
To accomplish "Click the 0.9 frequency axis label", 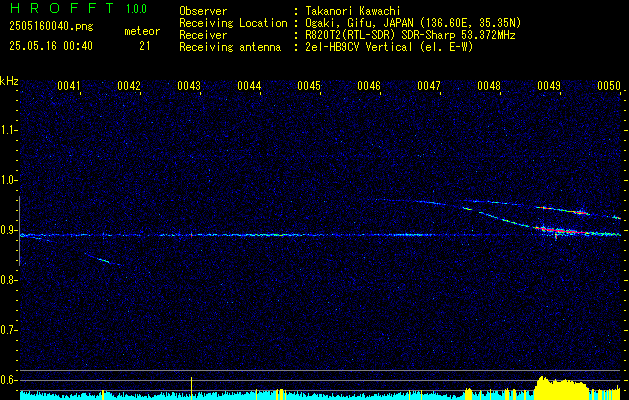I will [7, 230].
